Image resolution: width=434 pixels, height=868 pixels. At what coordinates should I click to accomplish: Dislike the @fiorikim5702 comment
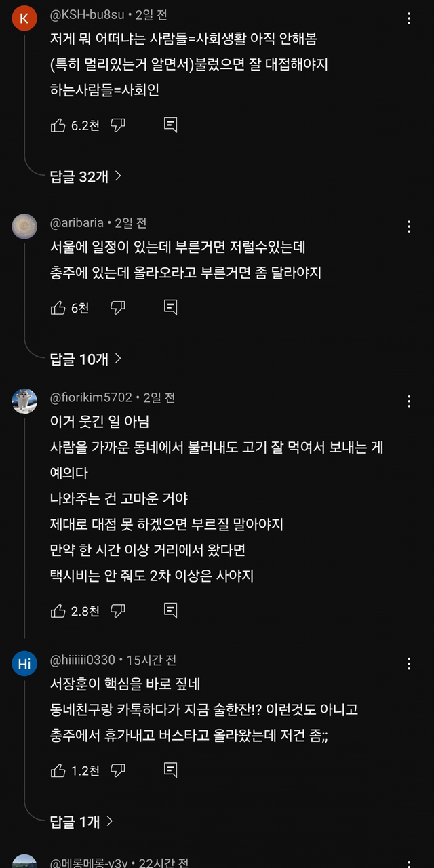point(118,611)
